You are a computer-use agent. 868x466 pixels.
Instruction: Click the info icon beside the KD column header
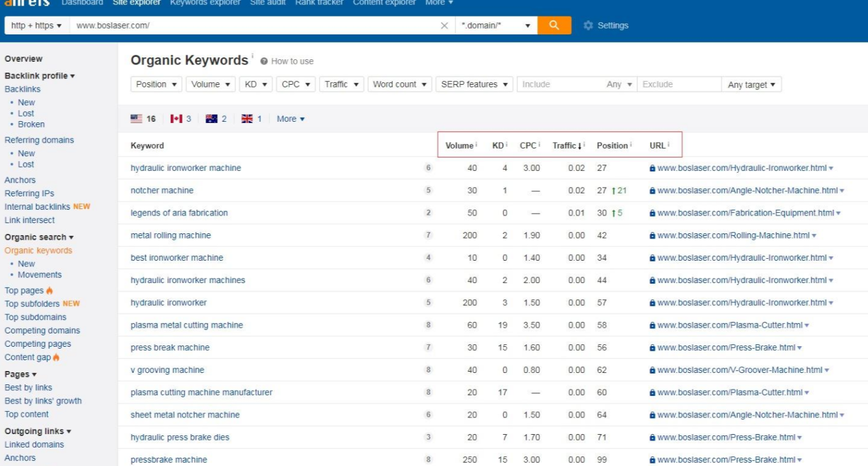[x=507, y=145]
